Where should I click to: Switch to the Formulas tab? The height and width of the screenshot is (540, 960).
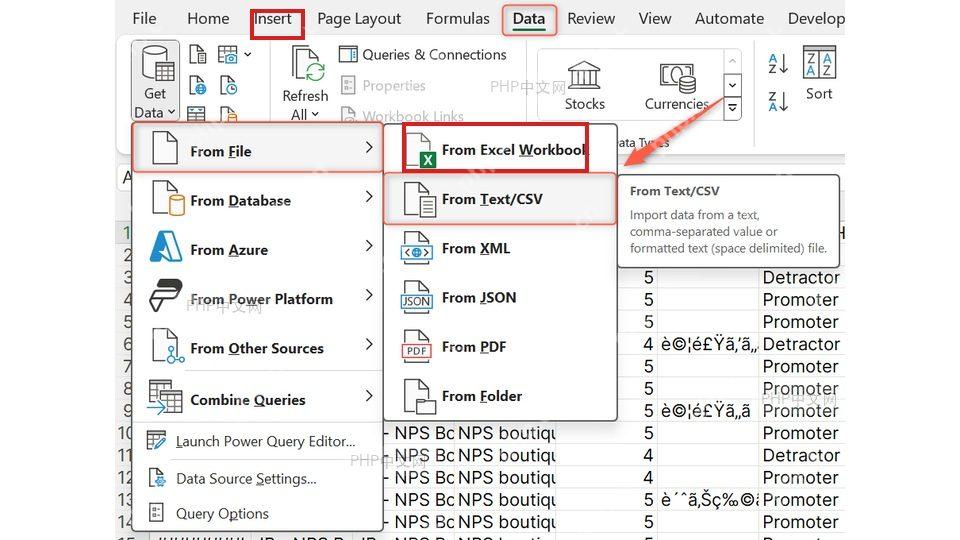pyautogui.click(x=458, y=19)
